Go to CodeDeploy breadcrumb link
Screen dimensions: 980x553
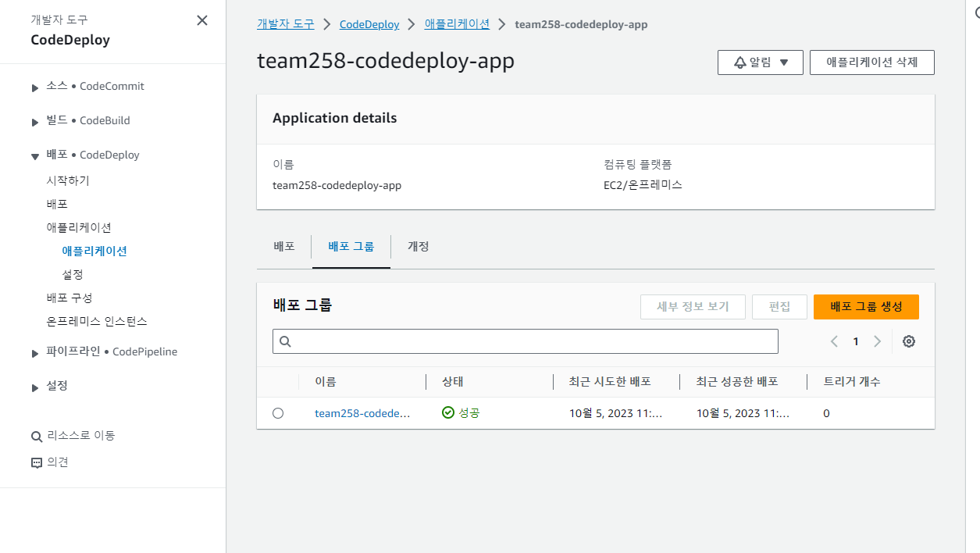tap(369, 24)
